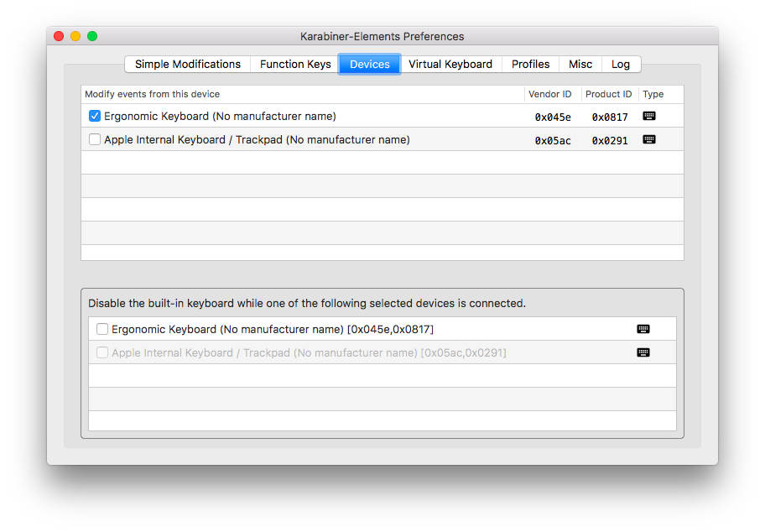Click keyboard icon beside Ergonomic Keyboard [0x045e,0x0817]

(x=643, y=329)
